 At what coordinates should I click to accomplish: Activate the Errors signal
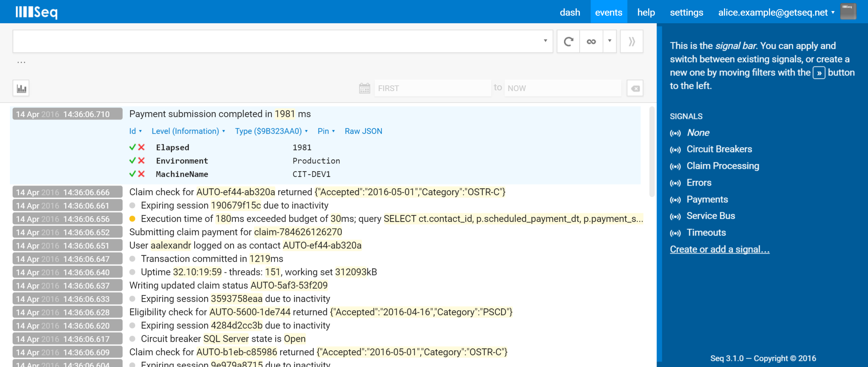coord(699,183)
